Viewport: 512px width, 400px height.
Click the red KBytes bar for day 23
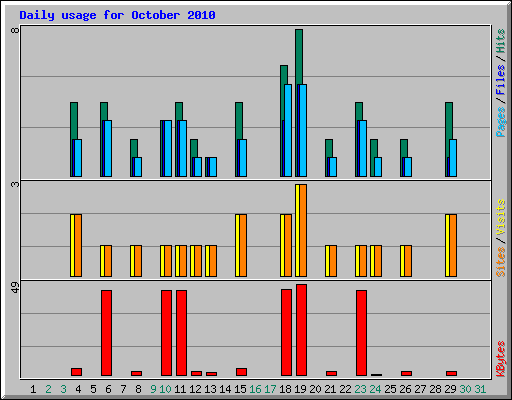click(362, 333)
